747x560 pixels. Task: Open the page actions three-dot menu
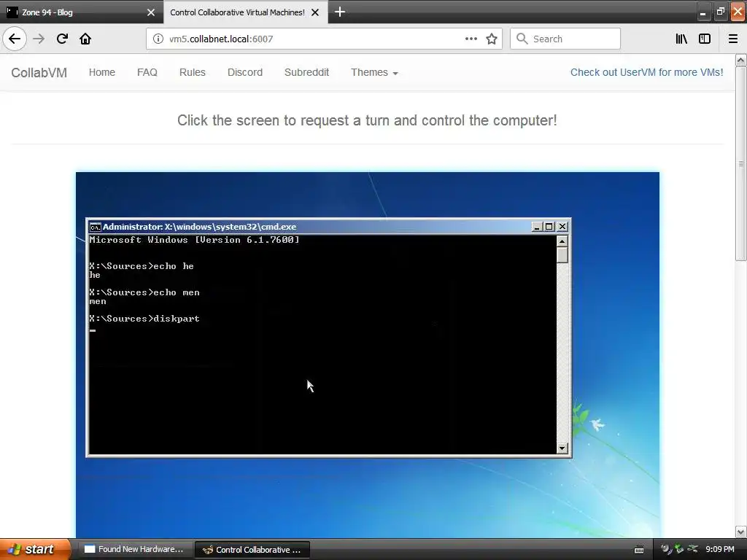471,39
